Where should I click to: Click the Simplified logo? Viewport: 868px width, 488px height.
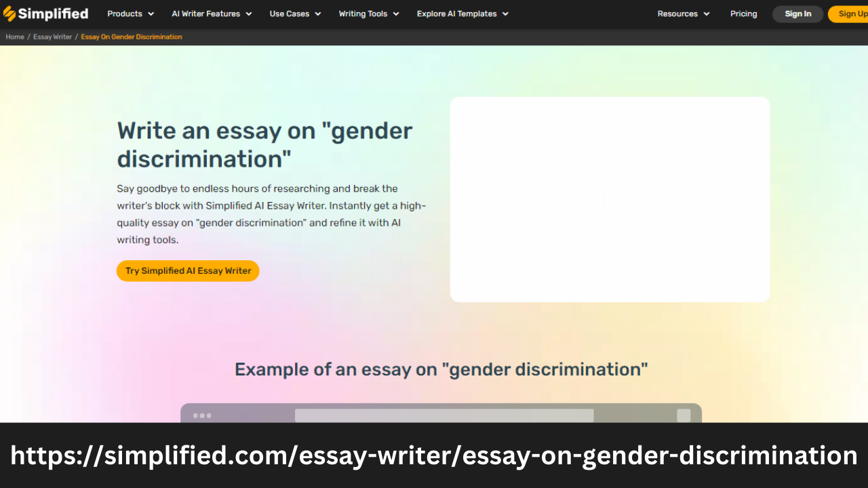[45, 14]
